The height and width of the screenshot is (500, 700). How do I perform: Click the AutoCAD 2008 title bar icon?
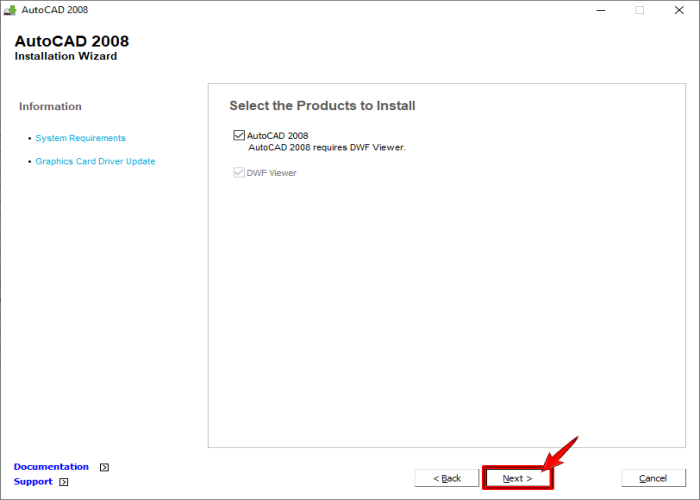point(9,10)
